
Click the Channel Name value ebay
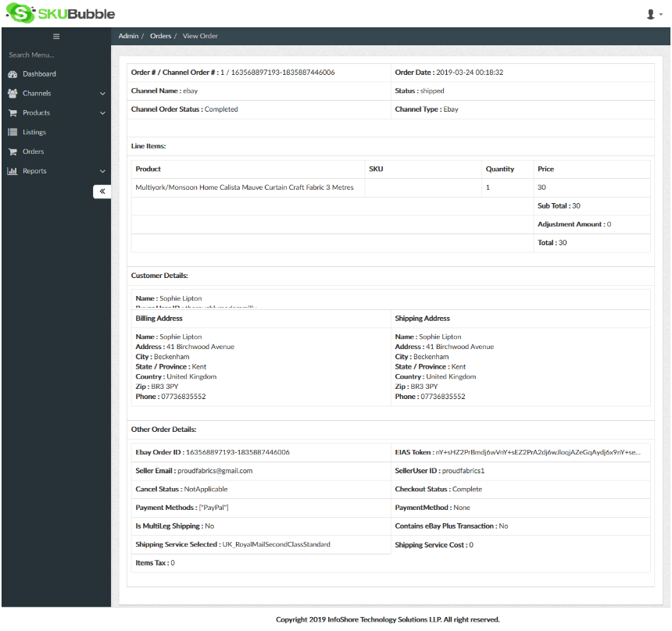(x=191, y=91)
